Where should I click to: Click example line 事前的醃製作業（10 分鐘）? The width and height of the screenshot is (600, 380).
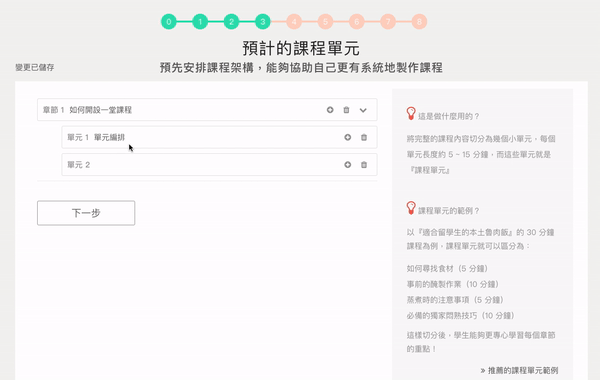453,284
